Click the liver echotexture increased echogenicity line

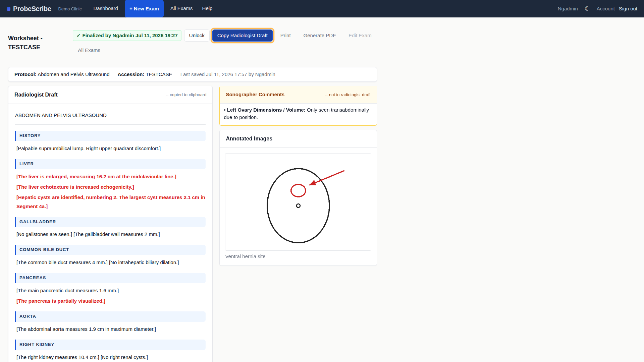[x=75, y=187]
